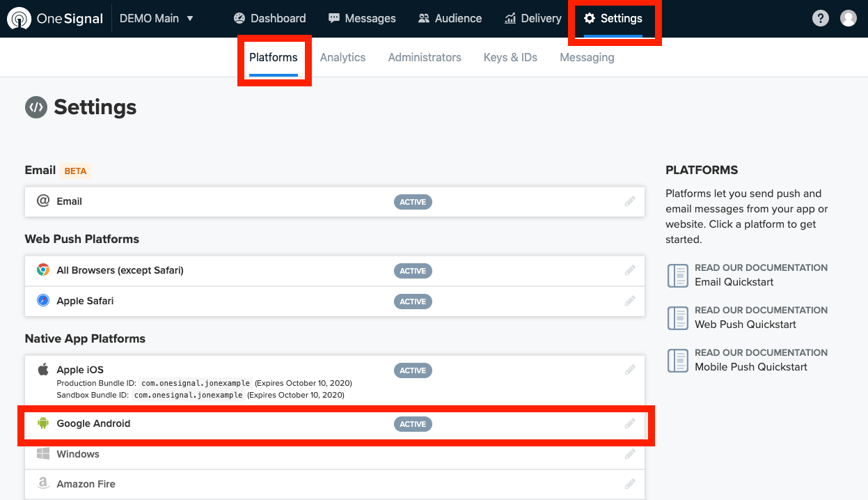Open the Delivery menu

click(x=533, y=19)
